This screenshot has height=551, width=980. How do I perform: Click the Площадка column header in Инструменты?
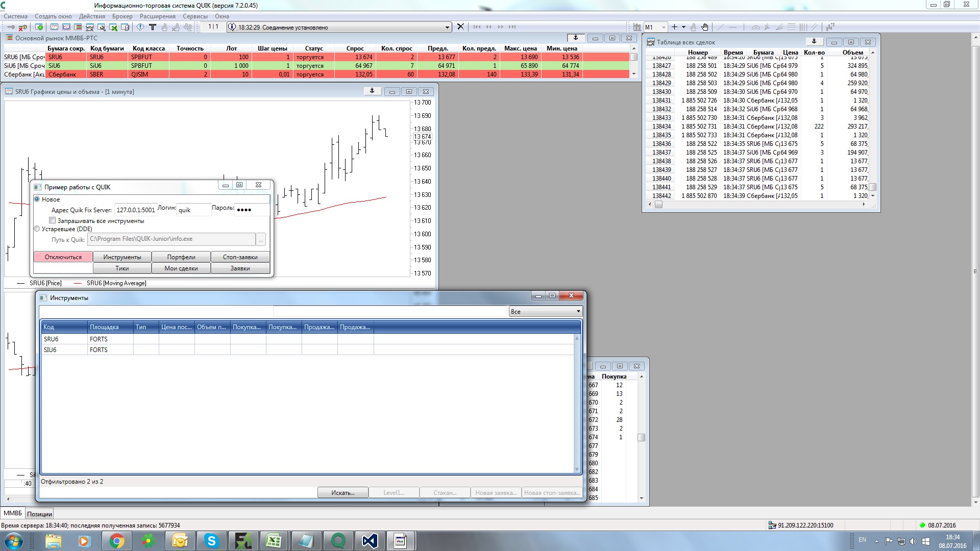[110, 327]
